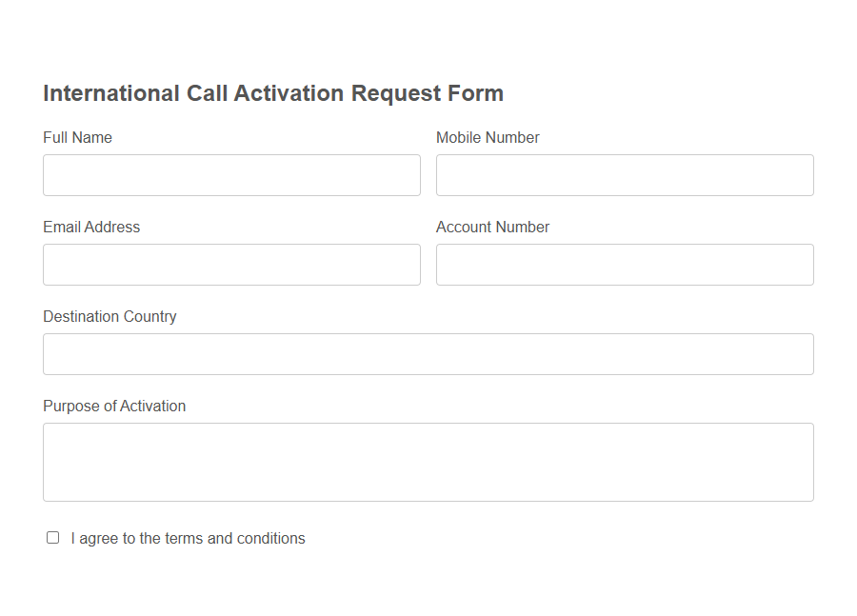Click the Purpose of Activation label

click(x=113, y=406)
